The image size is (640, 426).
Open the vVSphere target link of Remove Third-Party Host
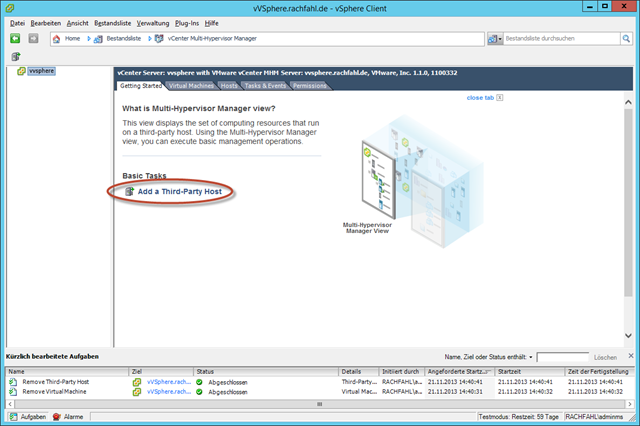[x=169, y=382]
